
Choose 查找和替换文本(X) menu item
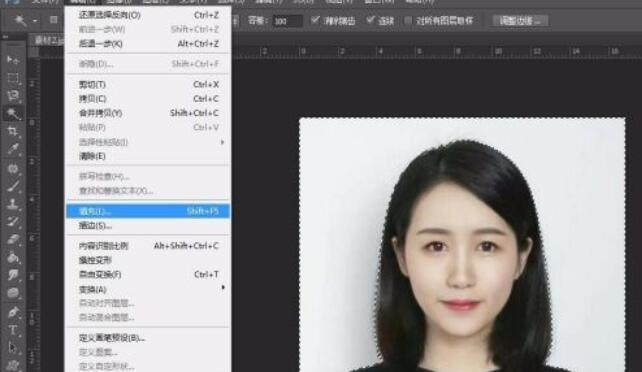click(x=148, y=191)
